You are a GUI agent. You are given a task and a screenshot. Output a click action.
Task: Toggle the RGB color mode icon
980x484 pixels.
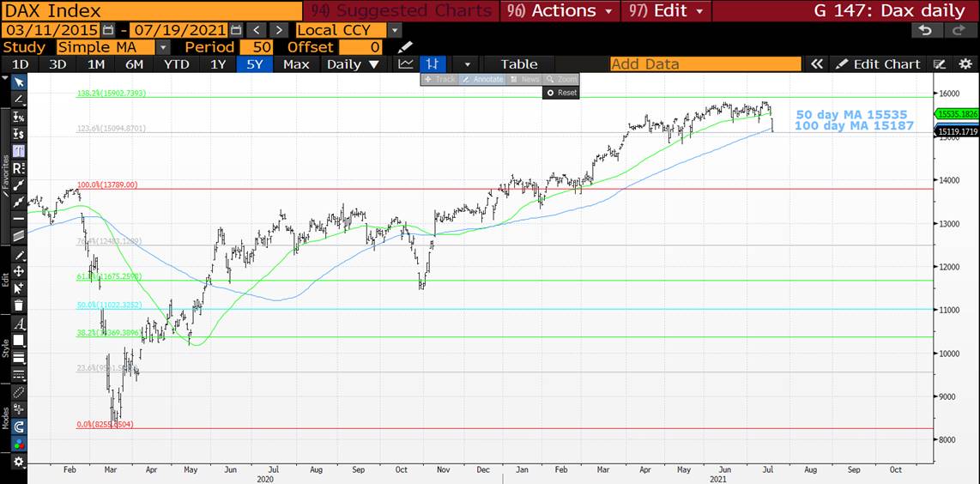pyautogui.click(x=19, y=445)
